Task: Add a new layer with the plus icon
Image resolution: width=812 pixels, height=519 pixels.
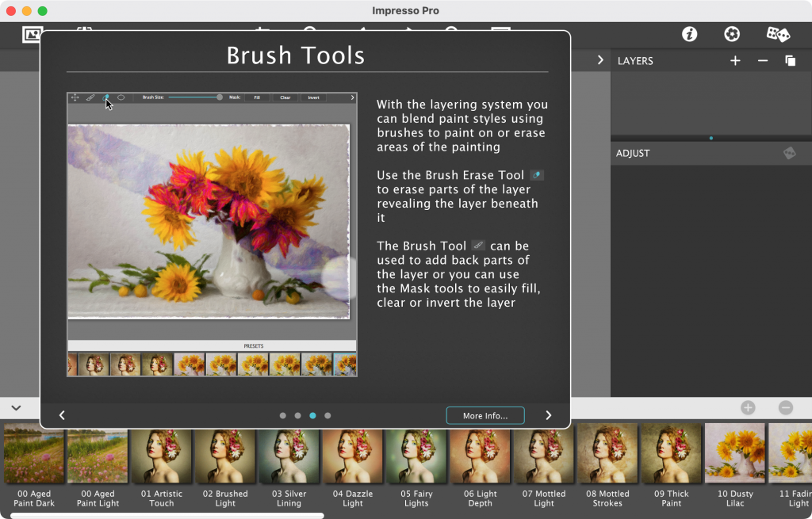Action: tap(735, 60)
